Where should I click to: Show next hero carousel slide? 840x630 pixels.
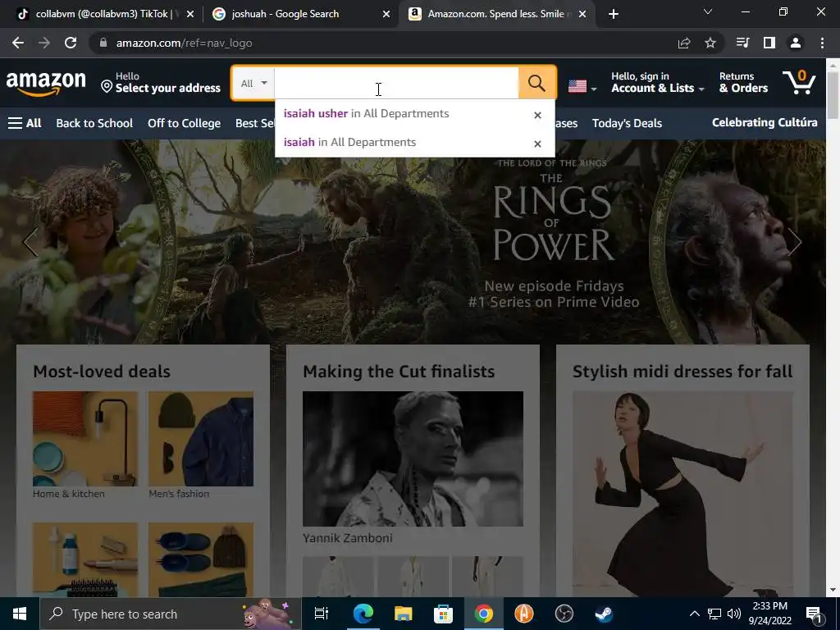pos(795,242)
